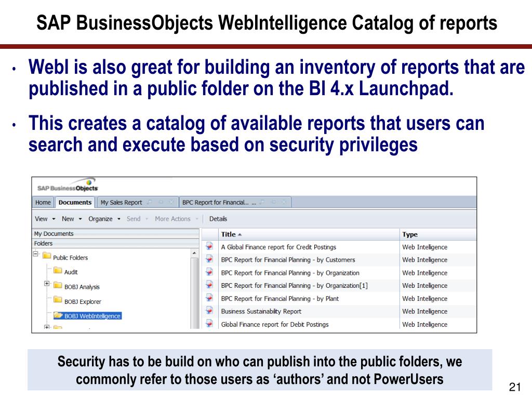
Task: Click document icon for A Global Finance report
Action: [209, 246]
